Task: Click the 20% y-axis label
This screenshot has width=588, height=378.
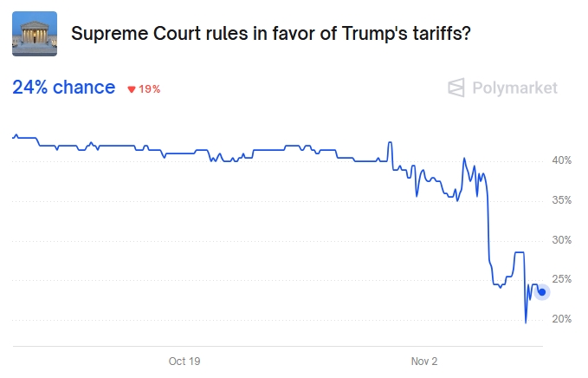Action: [561, 319]
